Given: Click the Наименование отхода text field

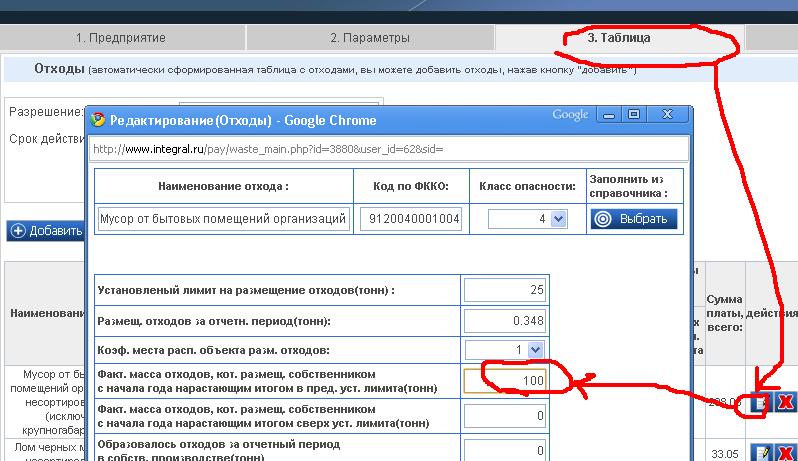Looking at the screenshot, I should (223, 219).
